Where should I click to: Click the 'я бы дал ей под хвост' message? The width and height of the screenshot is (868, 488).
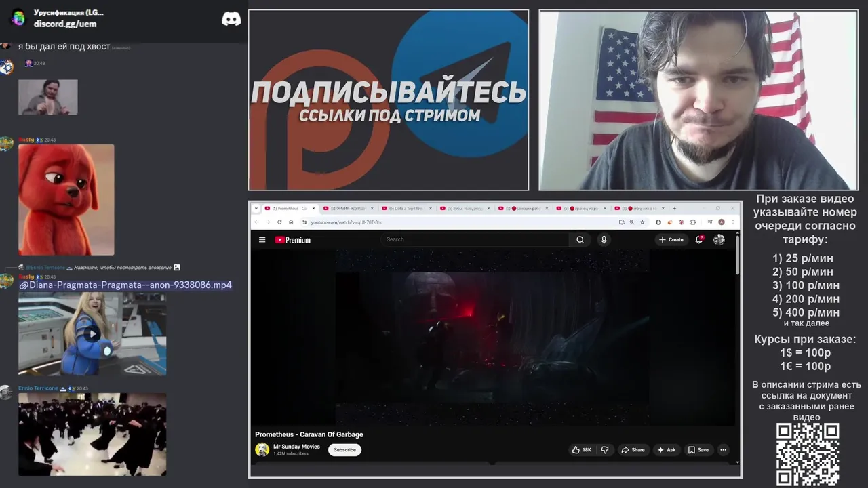coord(64,47)
